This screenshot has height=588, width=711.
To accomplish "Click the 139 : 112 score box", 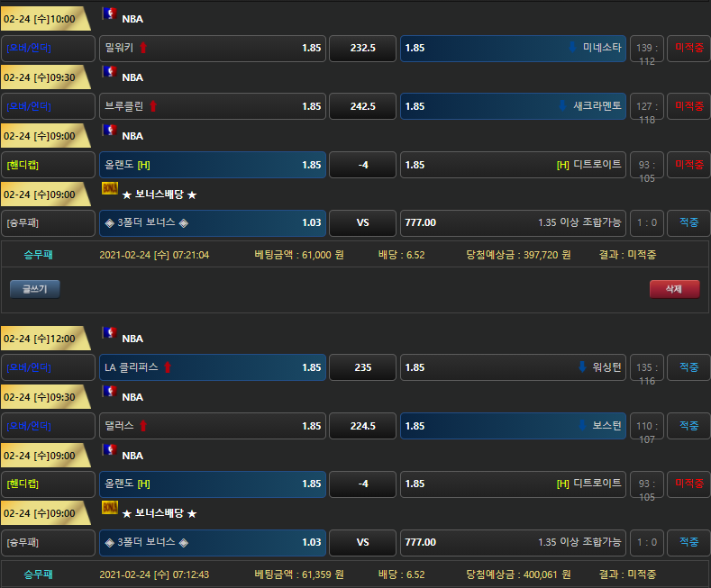I will [x=644, y=49].
